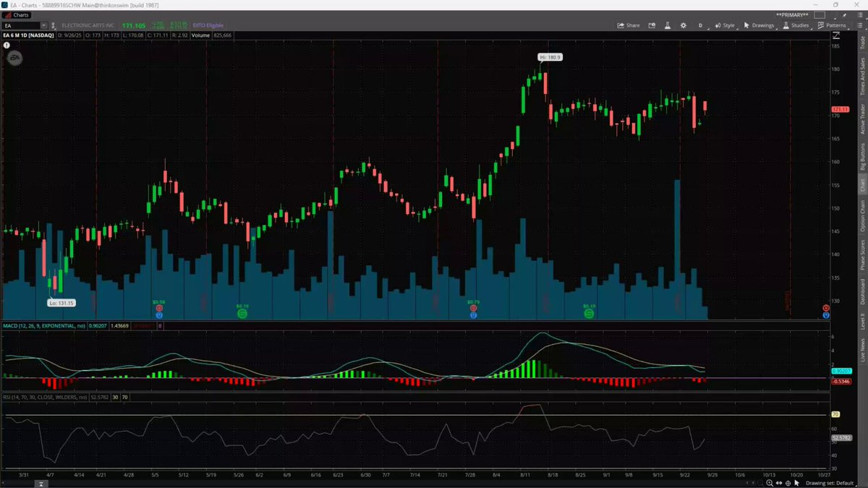Click the EA company logo bubble
This screenshot has height=488, width=868.
click(14, 59)
